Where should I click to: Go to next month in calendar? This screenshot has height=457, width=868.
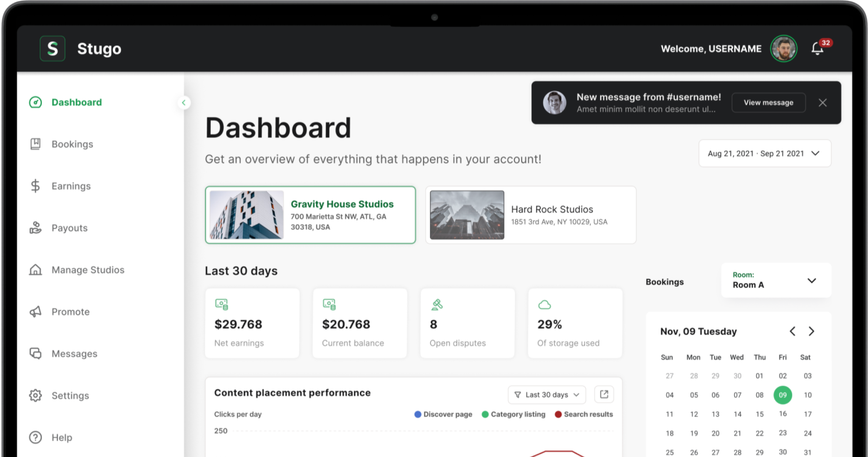811,331
